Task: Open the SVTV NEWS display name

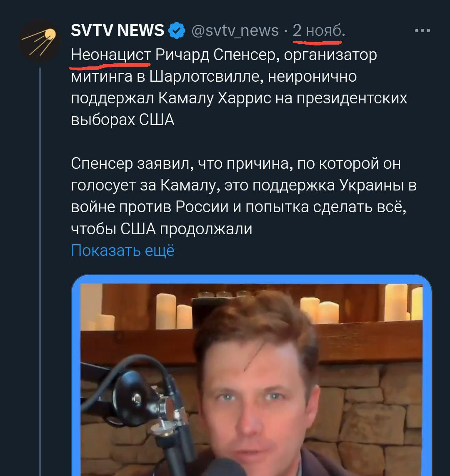Action: [117, 30]
